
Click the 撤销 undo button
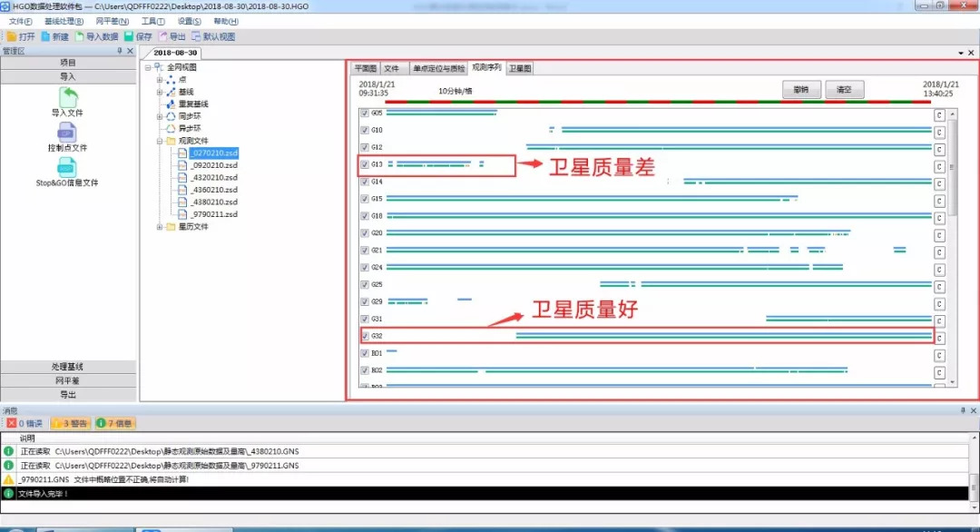tap(800, 90)
